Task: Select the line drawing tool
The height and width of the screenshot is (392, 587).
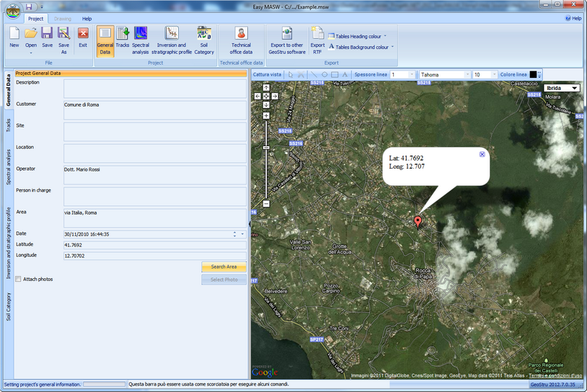Action: point(314,74)
